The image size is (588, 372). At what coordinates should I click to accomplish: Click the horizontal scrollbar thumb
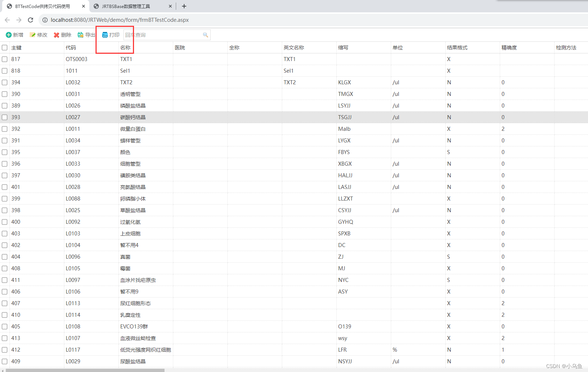click(x=85, y=370)
